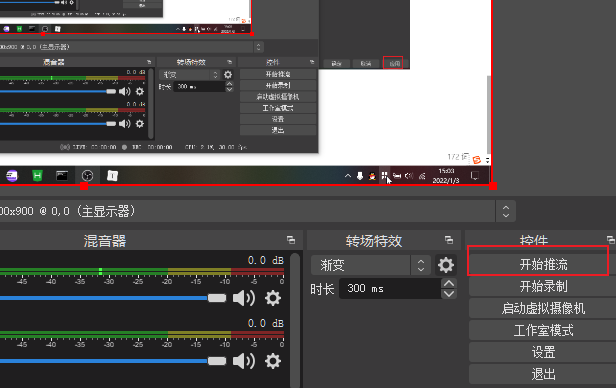Open transition properties gear next to 渐变
The image size is (616, 388).
click(446, 265)
